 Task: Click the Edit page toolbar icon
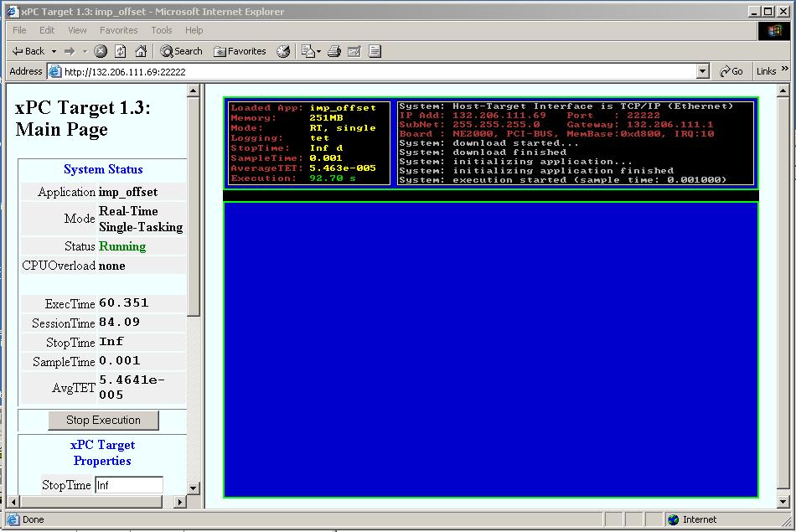(354, 51)
